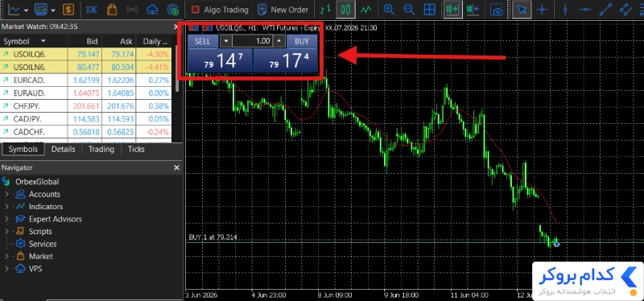Toggle chart shift
Image resolution: width=644 pixels, height=301 pixels.
(x=473, y=10)
